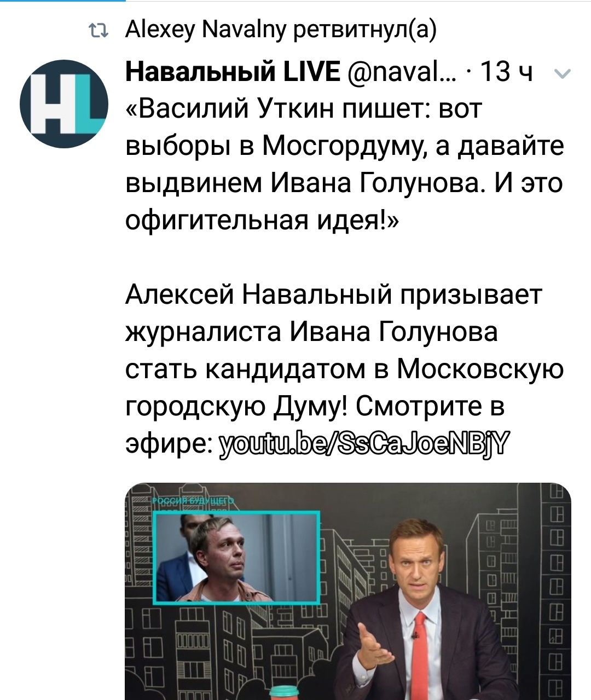Click the blue loading progress bar at the top

(x=63, y=1)
